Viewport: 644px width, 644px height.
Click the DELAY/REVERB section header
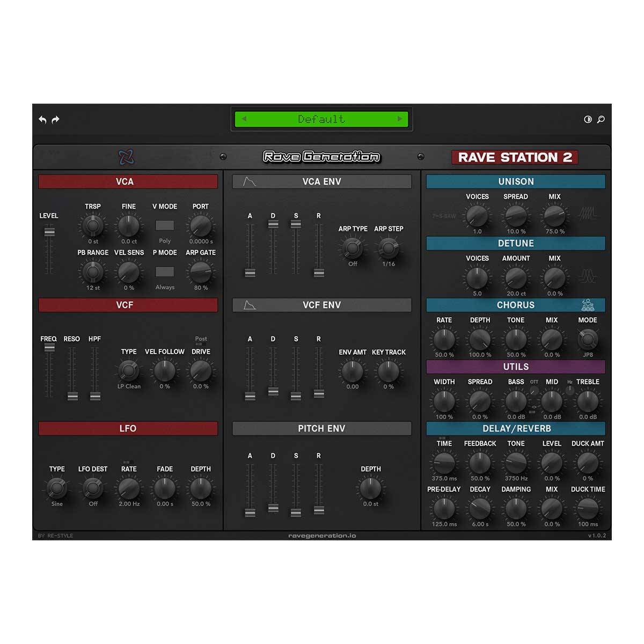516,428
